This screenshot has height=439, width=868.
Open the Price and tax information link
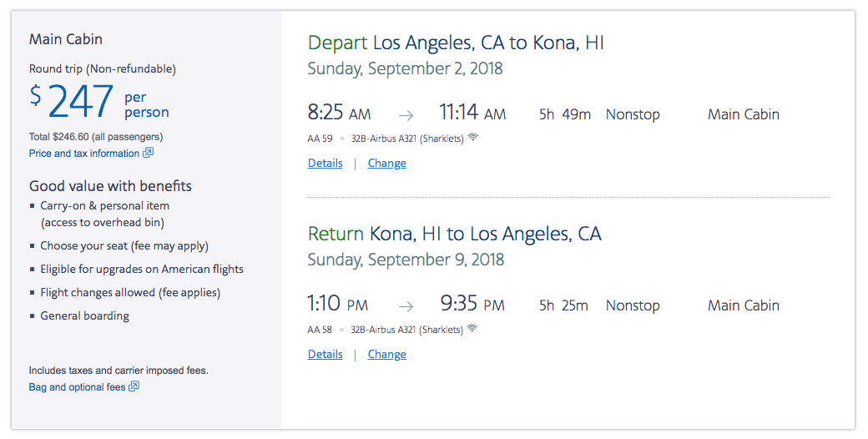click(x=84, y=154)
